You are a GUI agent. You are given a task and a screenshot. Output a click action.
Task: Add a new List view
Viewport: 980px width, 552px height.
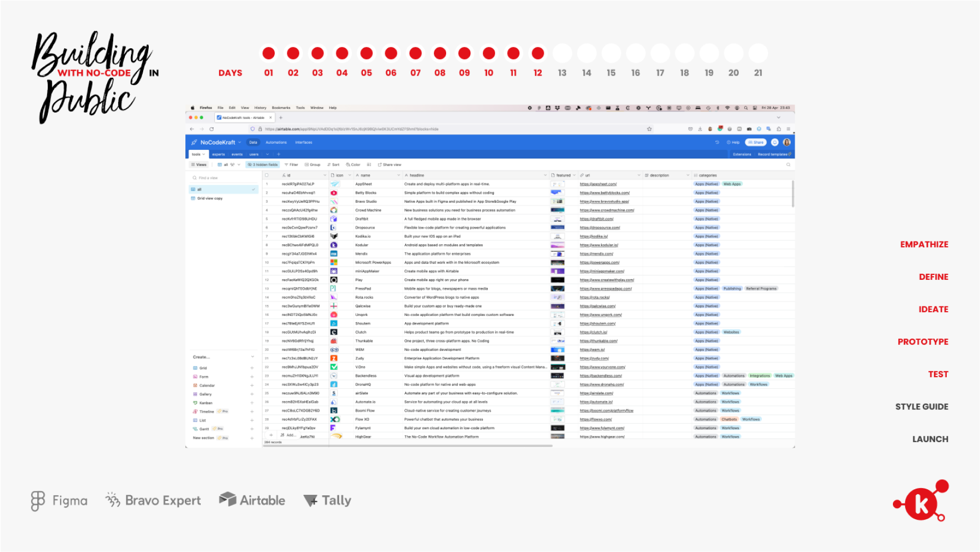[252, 420]
